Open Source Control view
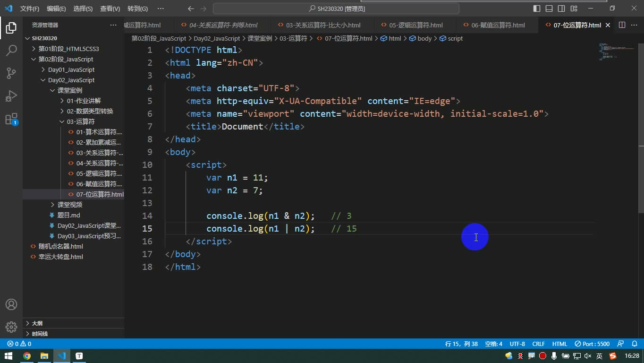644x363 pixels. [11, 73]
